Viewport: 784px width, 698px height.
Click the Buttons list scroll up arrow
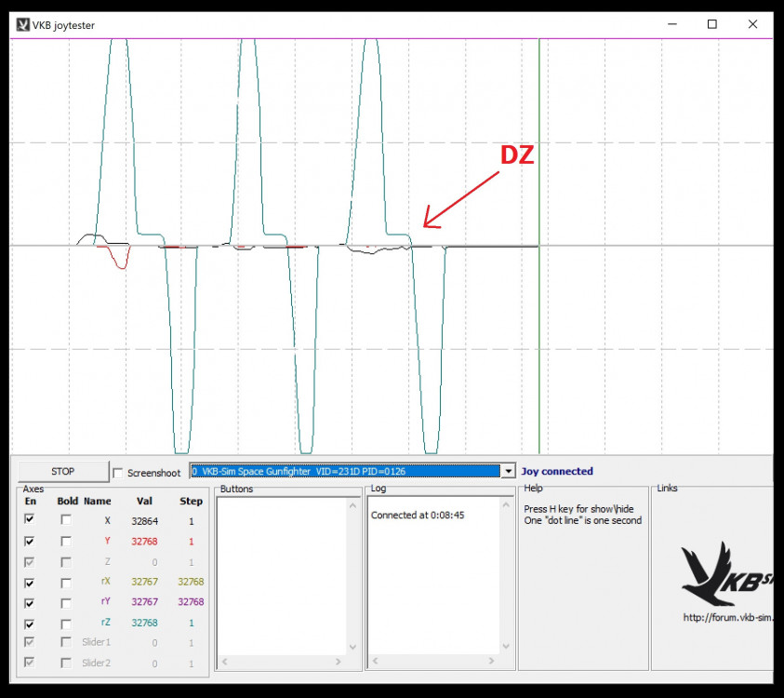point(352,506)
